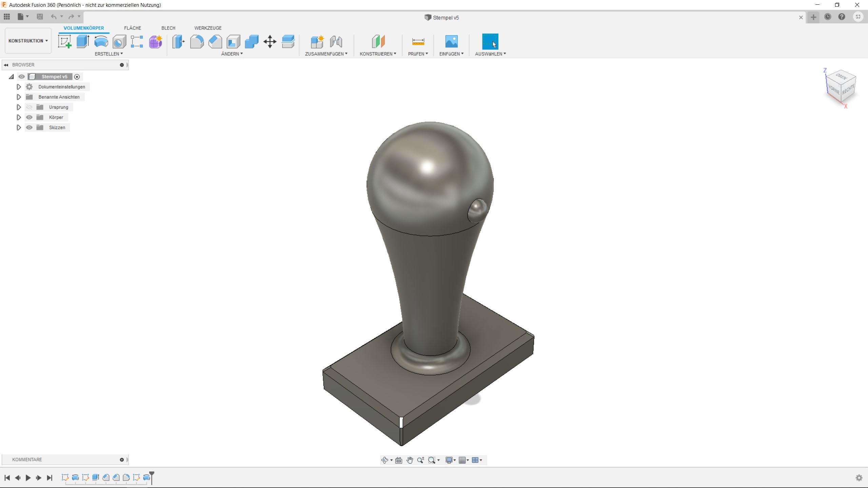868x488 pixels.
Task: Open the ERSTELLEN dropdown menu
Action: point(108,54)
